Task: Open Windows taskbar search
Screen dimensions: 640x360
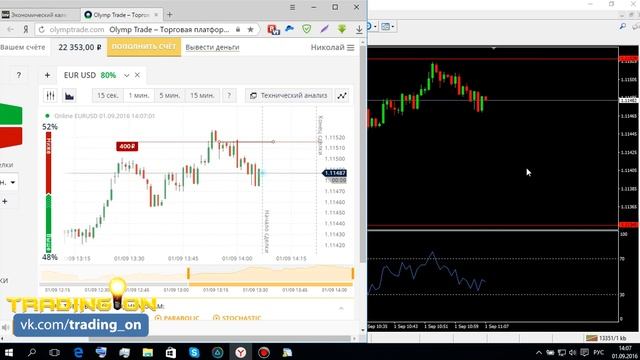Action: pyautogui.click(x=31, y=352)
